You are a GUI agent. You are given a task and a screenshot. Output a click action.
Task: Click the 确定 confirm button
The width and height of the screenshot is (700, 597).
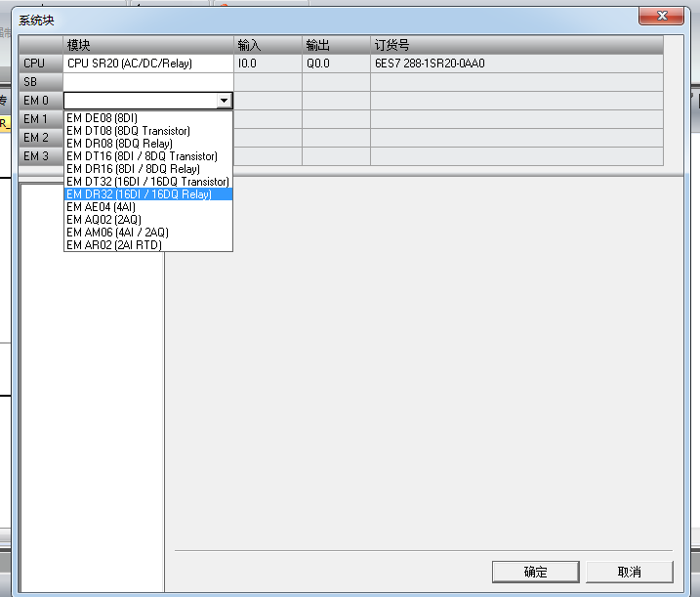tap(535, 572)
